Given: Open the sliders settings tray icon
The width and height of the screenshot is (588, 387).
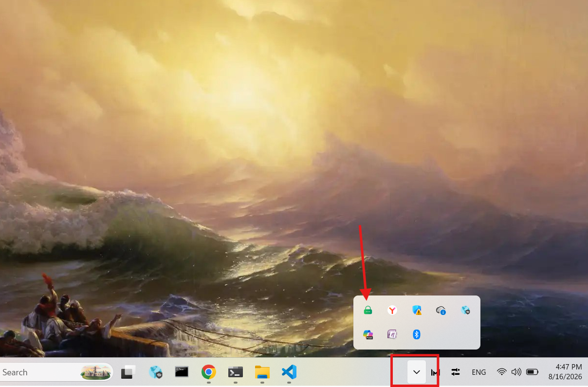Looking at the screenshot, I should click(x=456, y=372).
